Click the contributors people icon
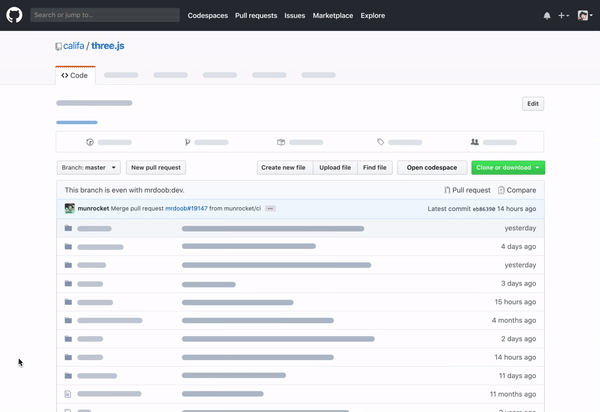 tap(475, 142)
